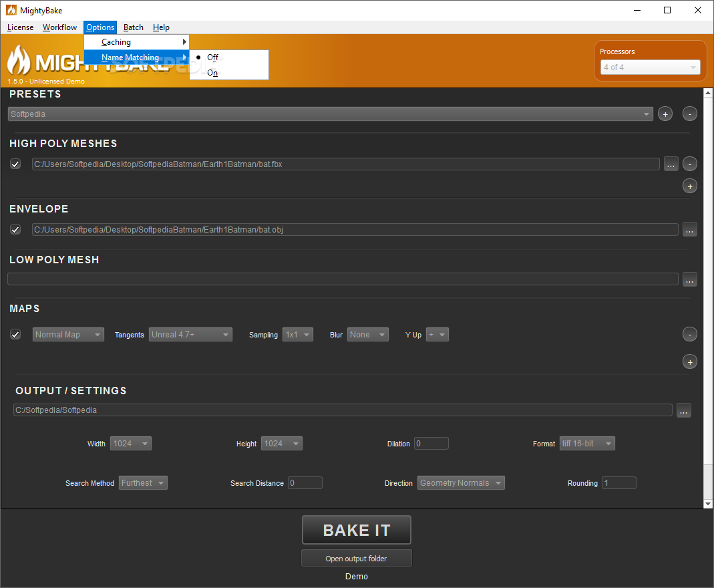Maximize the MightyBake window
The image size is (714, 588).
click(x=667, y=10)
